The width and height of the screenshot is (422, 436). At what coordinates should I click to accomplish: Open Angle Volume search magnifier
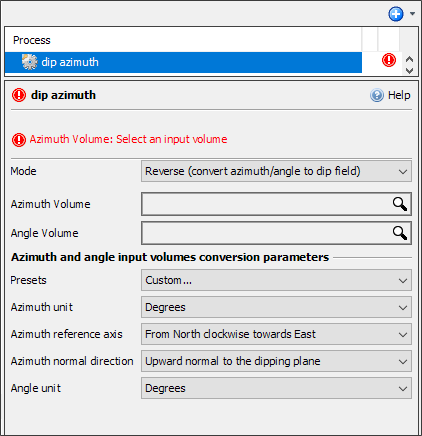(400, 233)
